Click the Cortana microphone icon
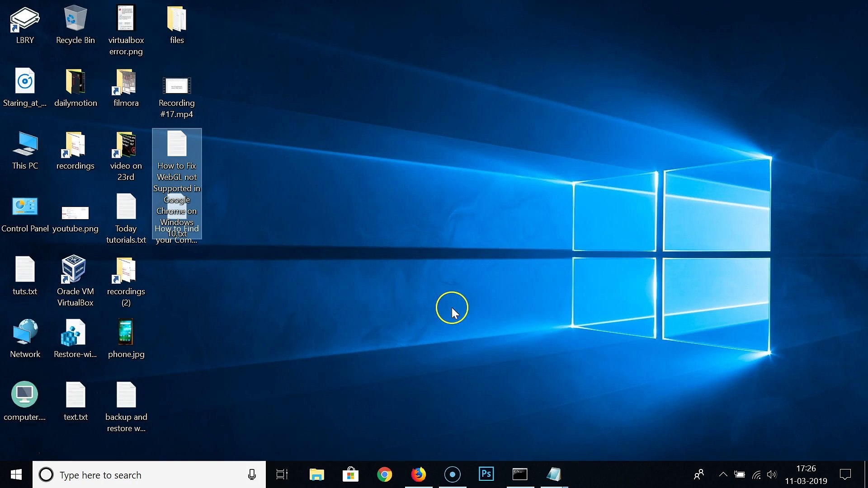The image size is (868, 488). pos(252,474)
